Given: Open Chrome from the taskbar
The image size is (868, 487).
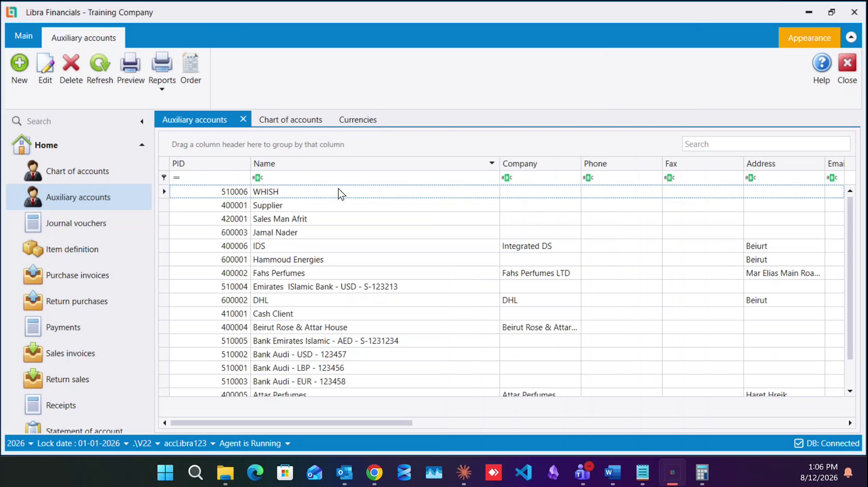Looking at the screenshot, I should tap(374, 472).
